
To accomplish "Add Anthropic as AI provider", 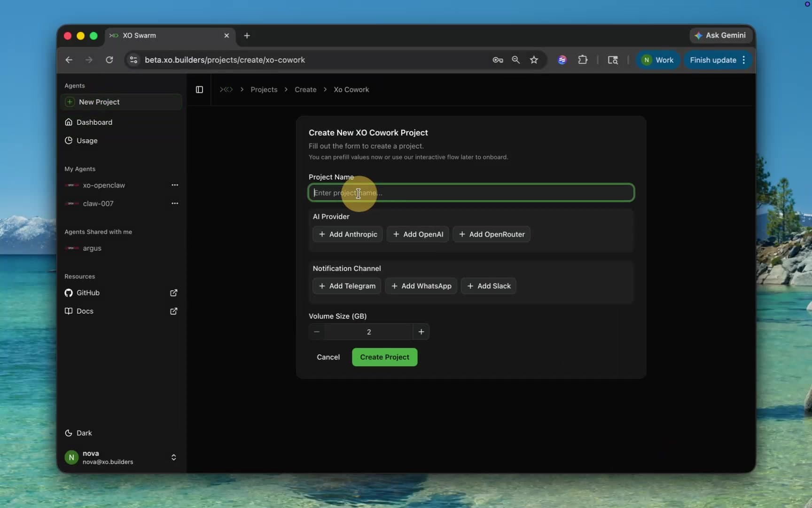I will click(x=348, y=234).
